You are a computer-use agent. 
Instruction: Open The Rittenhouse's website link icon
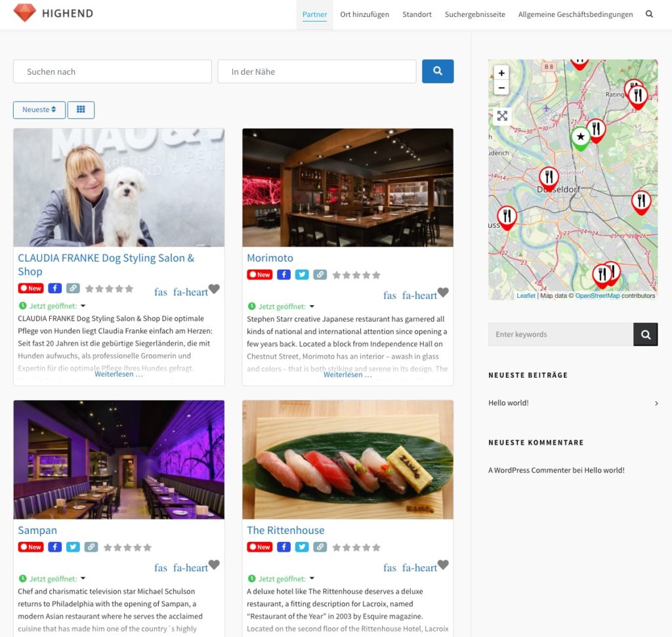pos(320,547)
